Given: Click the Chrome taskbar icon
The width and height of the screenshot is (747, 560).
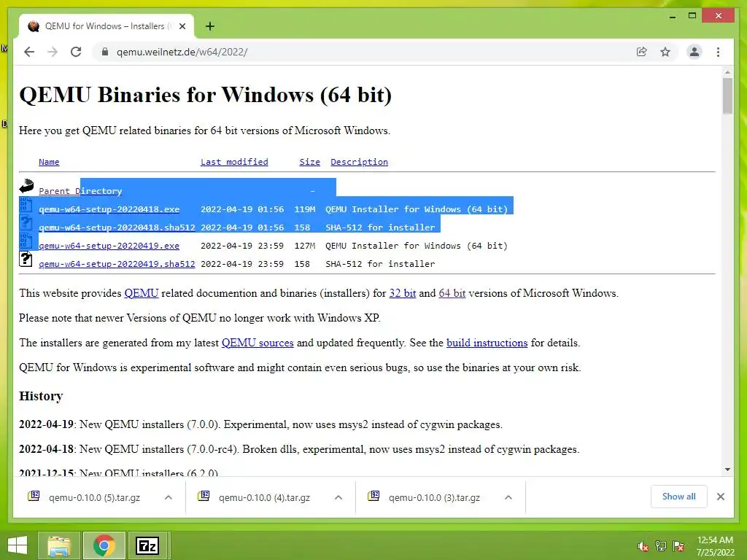Looking at the screenshot, I should [104, 545].
